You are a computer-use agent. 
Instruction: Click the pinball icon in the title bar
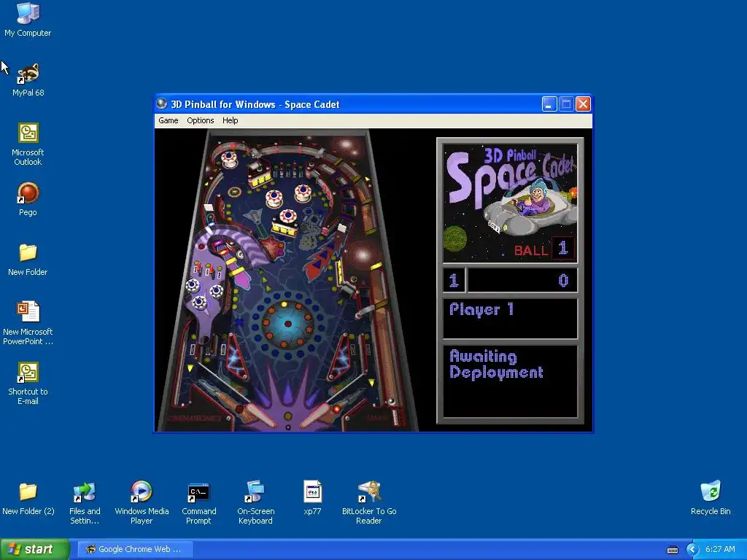(162, 104)
